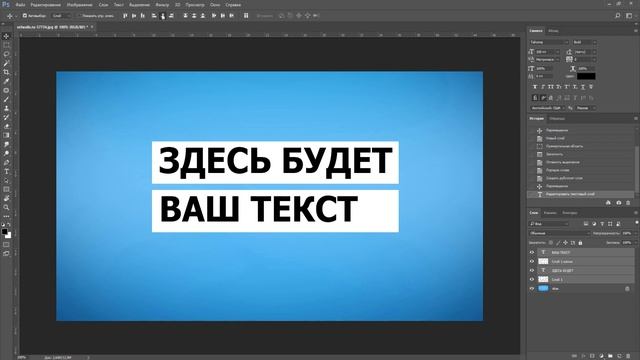Select the Gradient tool

(6, 135)
